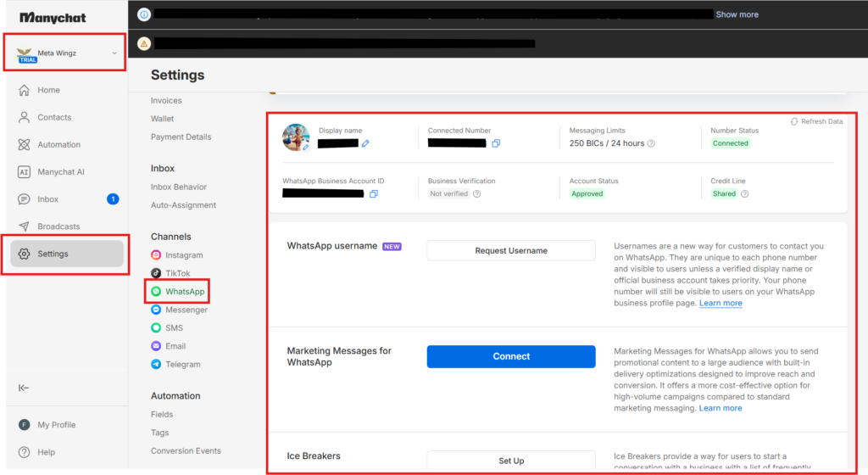Open Fields under Automation

pyautogui.click(x=162, y=414)
